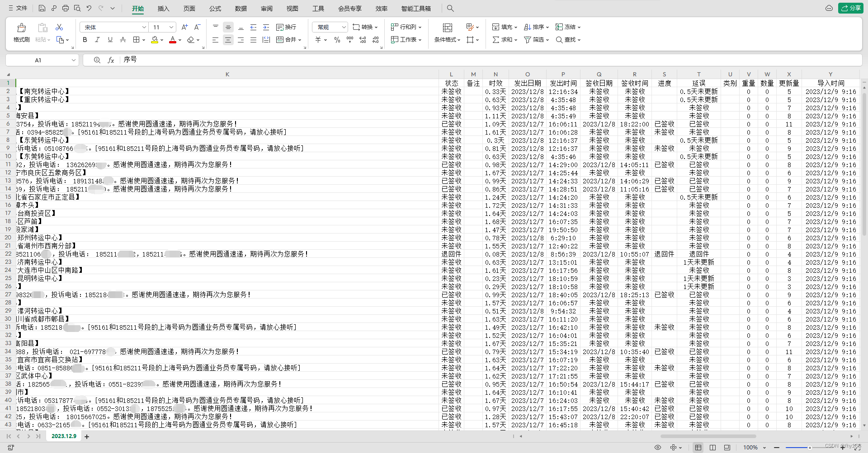Open the Name Box dropdown arrow
This screenshot has height=453, width=868.
point(73,60)
